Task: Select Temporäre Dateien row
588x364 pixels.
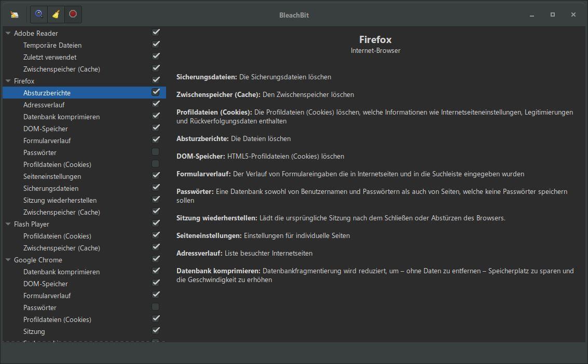Action: [84, 45]
